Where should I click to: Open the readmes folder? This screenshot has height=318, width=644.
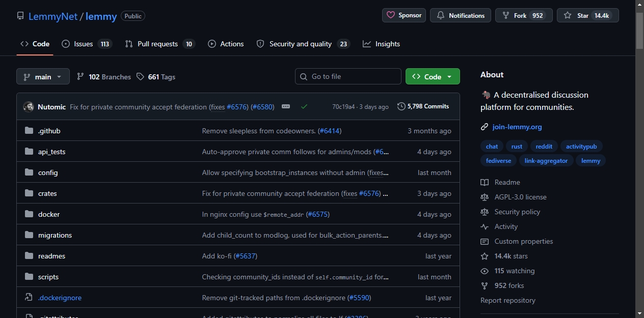(51, 256)
